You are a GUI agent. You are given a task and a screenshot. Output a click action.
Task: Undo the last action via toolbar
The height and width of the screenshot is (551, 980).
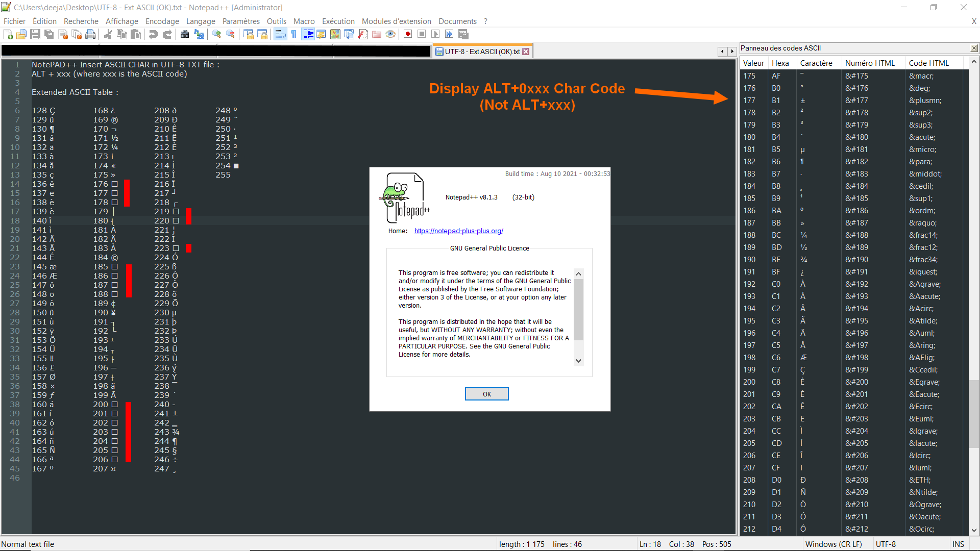pyautogui.click(x=153, y=34)
